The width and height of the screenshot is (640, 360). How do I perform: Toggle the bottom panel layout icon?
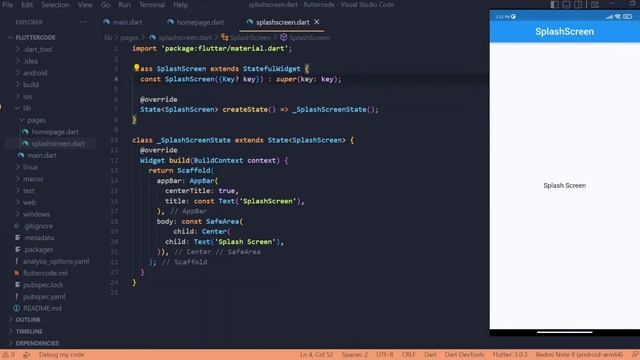point(566,5)
